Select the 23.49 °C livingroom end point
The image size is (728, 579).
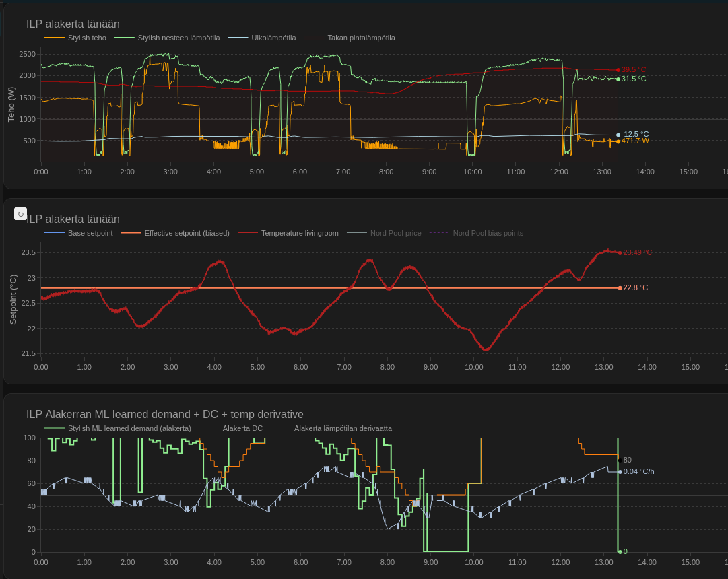(636, 252)
